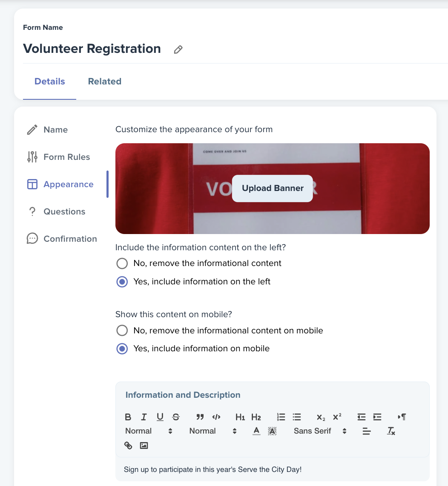448x486 pixels.
Task: Click into the description text area
Action: (x=273, y=469)
